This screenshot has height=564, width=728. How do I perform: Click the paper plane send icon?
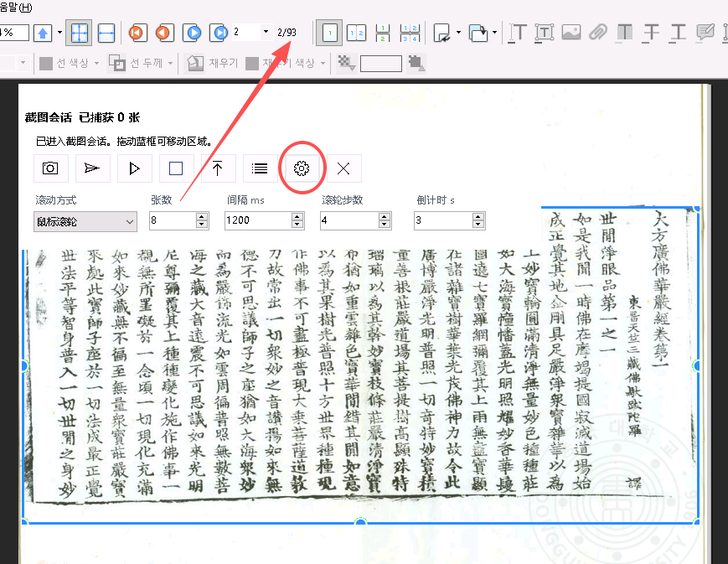[92, 168]
